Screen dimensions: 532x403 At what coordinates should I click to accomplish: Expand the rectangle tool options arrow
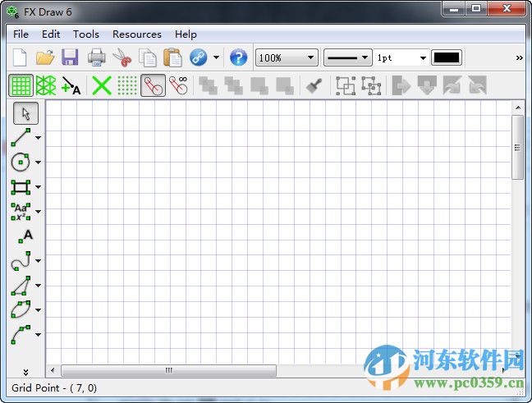tap(38, 187)
